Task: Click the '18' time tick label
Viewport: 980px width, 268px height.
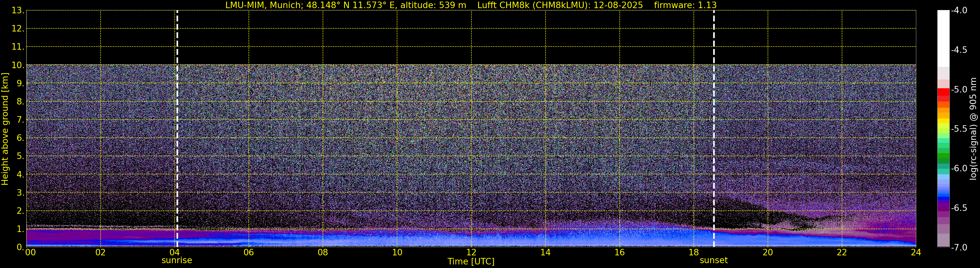Action: [x=694, y=252]
